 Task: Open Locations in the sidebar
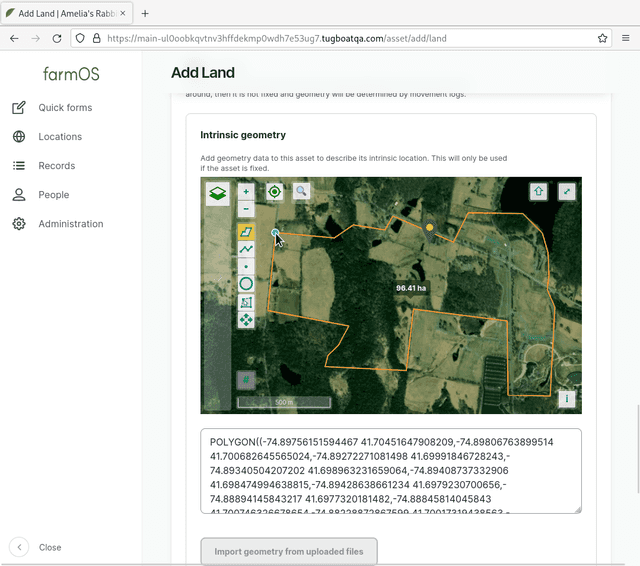tap(60, 137)
